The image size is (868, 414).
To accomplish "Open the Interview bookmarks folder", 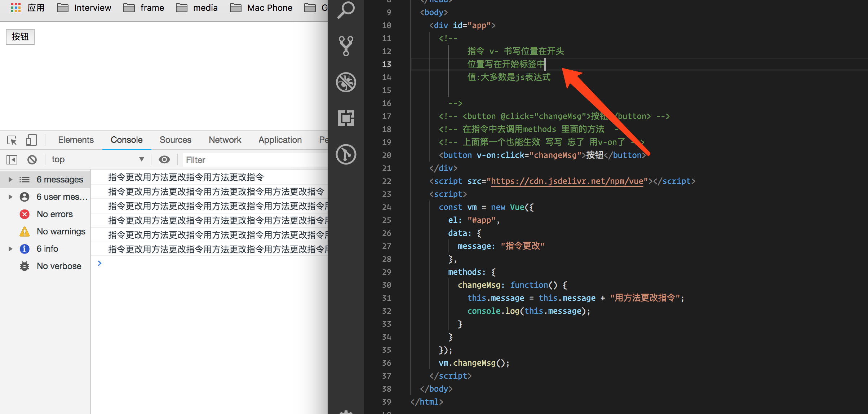I will 84,8.
